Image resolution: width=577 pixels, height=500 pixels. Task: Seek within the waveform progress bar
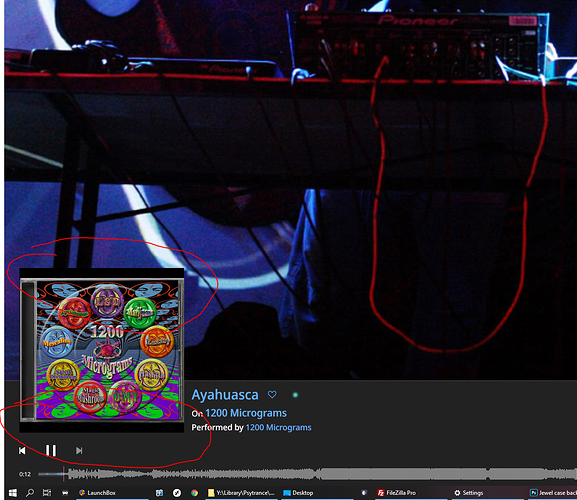307,474
